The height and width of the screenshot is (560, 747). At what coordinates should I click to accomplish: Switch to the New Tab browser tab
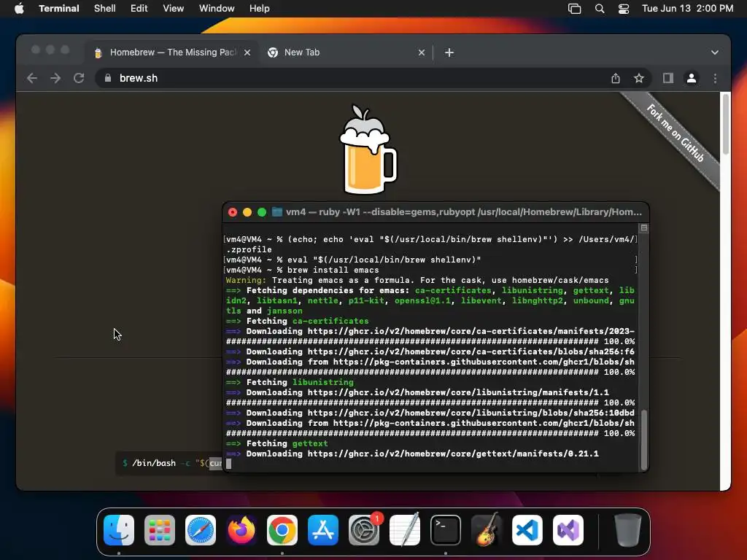point(344,52)
